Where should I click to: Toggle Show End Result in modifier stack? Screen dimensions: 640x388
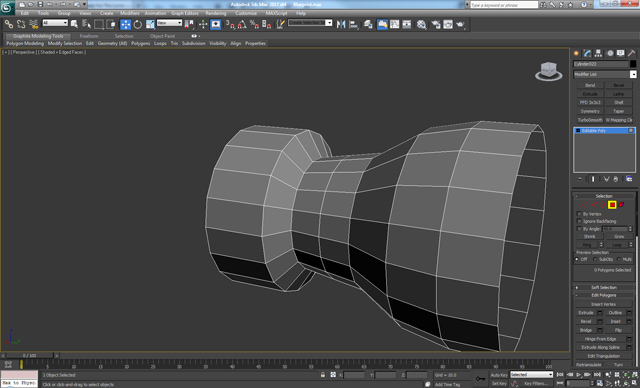(593, 179)
